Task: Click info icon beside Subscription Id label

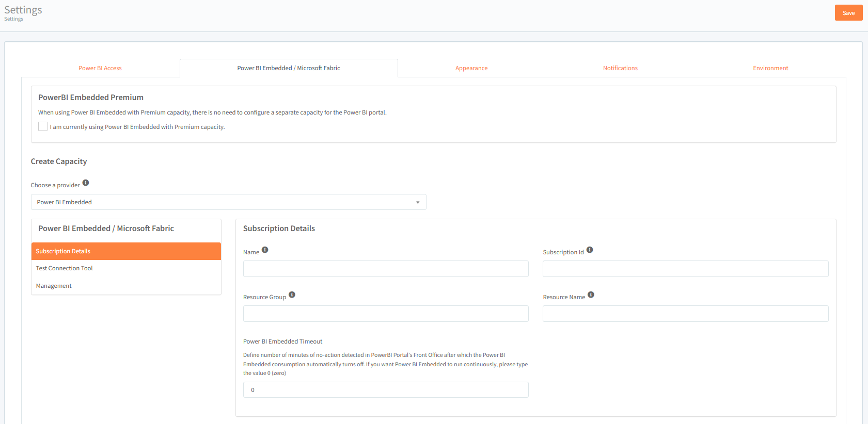Action: tap(590, 250)
